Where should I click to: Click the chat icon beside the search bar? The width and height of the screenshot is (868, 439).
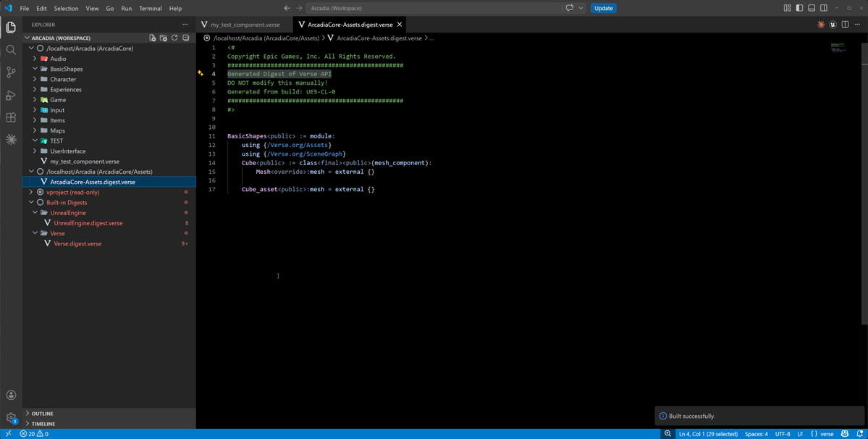[570, 8]
